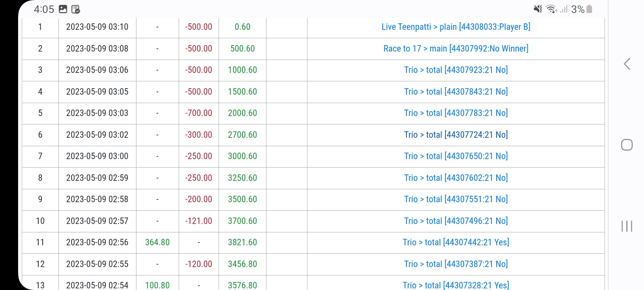
Task: Tap the muted sound status icon
Action: (537, 9)
